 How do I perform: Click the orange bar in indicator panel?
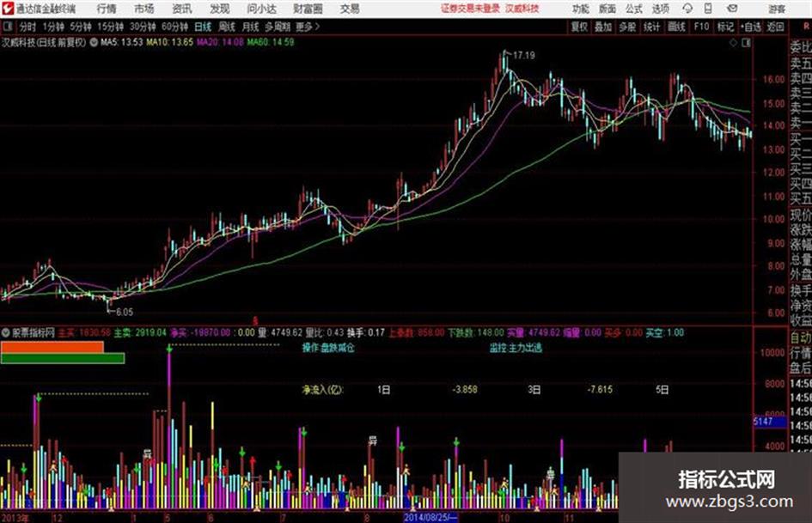point(52,347)
